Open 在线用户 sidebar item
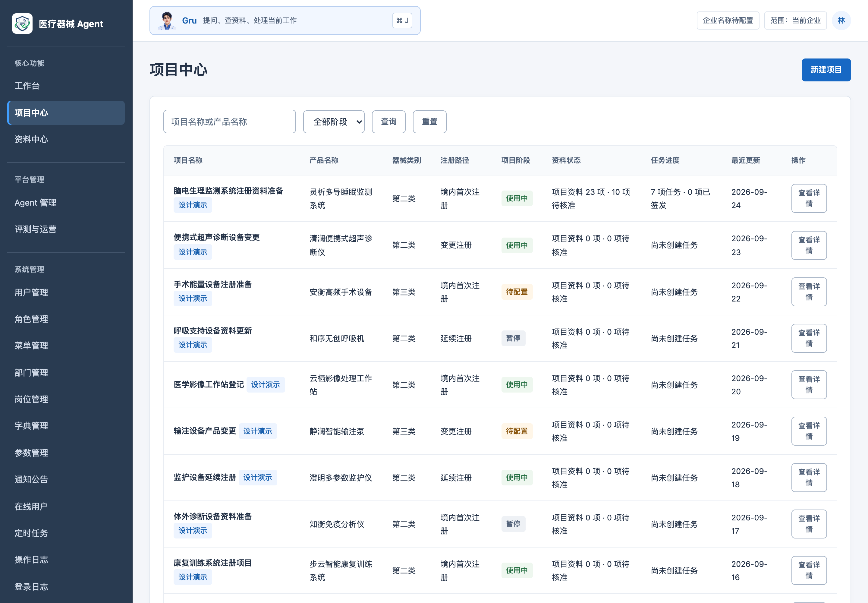868x603 pixels. 66,506
